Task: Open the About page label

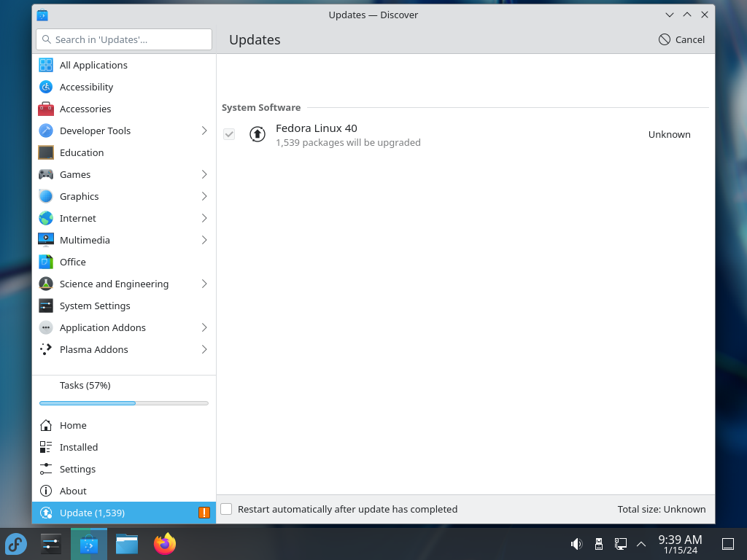Action: [73, 491]
